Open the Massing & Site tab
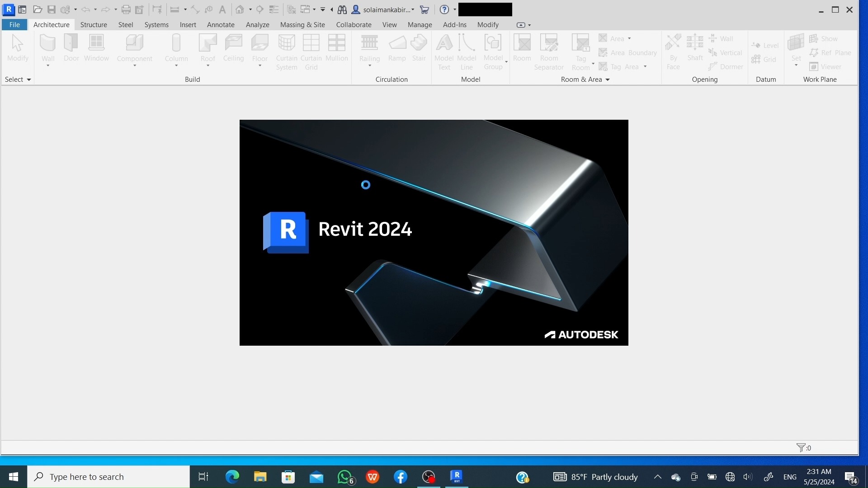 pyautogui.click(x=302, y=25)
